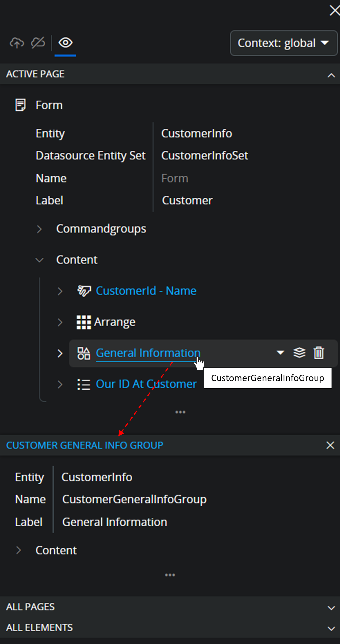Click the layers stack icon

299,353
